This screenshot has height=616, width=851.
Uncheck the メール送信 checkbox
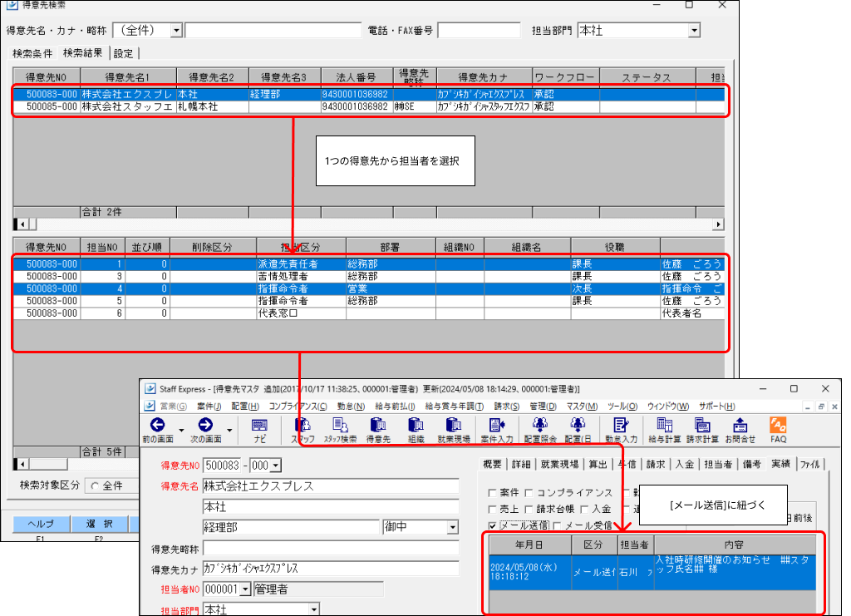click(x=492, y=525)
